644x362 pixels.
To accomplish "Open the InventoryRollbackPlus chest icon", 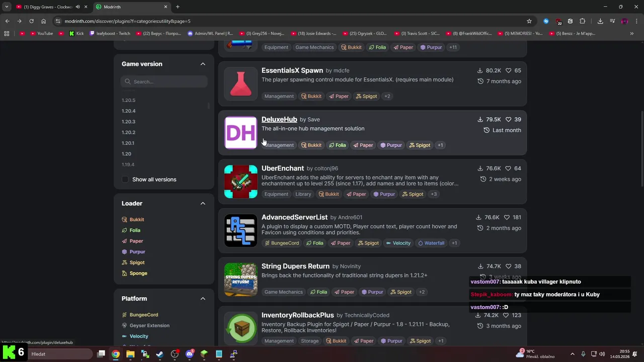I will tap(240, 328).
